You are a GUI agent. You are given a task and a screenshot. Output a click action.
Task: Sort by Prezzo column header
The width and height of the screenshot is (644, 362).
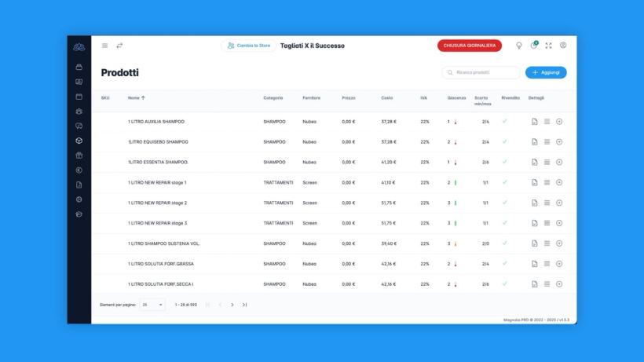(349, 97)
